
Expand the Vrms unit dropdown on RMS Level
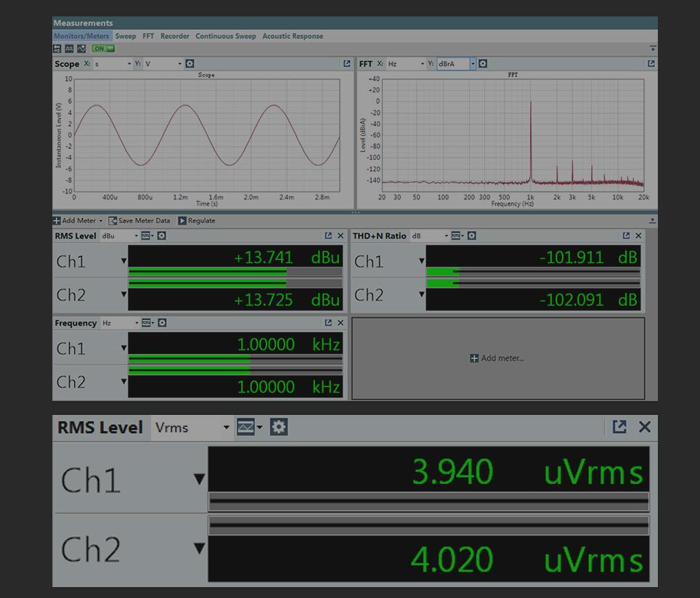(227, 427)
